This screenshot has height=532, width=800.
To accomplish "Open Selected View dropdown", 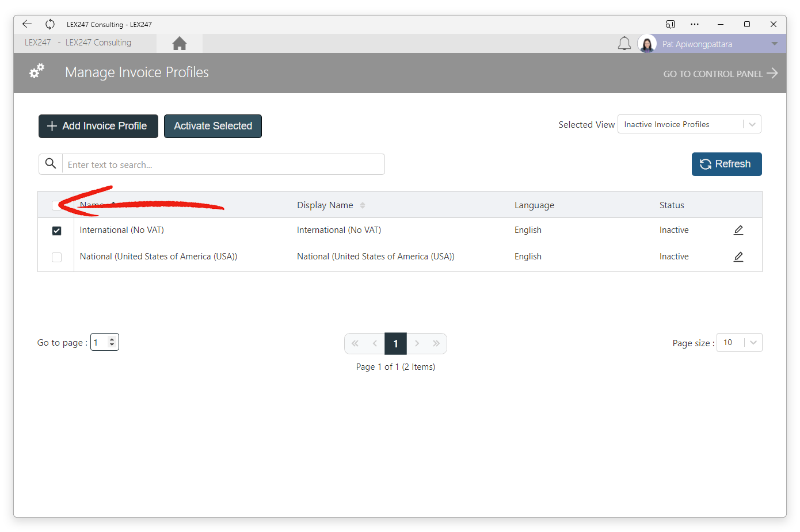I will pos(689,124).
